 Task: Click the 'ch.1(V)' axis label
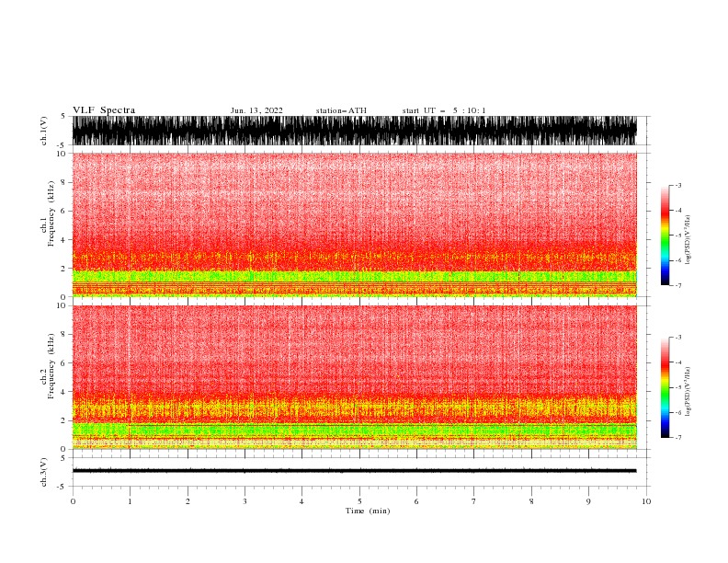click(44, 131)
